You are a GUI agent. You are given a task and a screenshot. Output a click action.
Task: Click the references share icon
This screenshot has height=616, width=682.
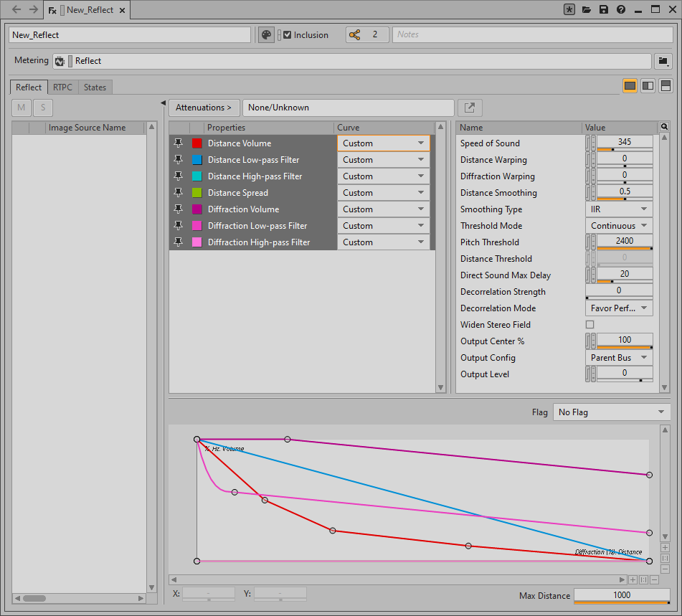click(x=354, y=34)
